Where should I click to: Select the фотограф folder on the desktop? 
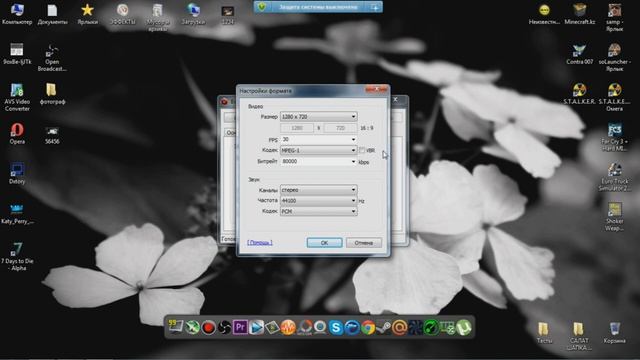[52, 94]
